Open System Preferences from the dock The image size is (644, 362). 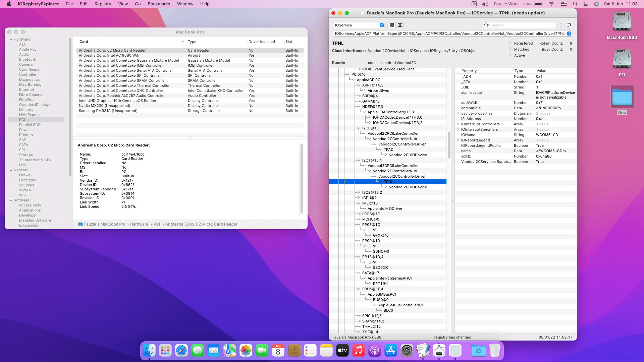pyautogui.click(x=407, y=351)
